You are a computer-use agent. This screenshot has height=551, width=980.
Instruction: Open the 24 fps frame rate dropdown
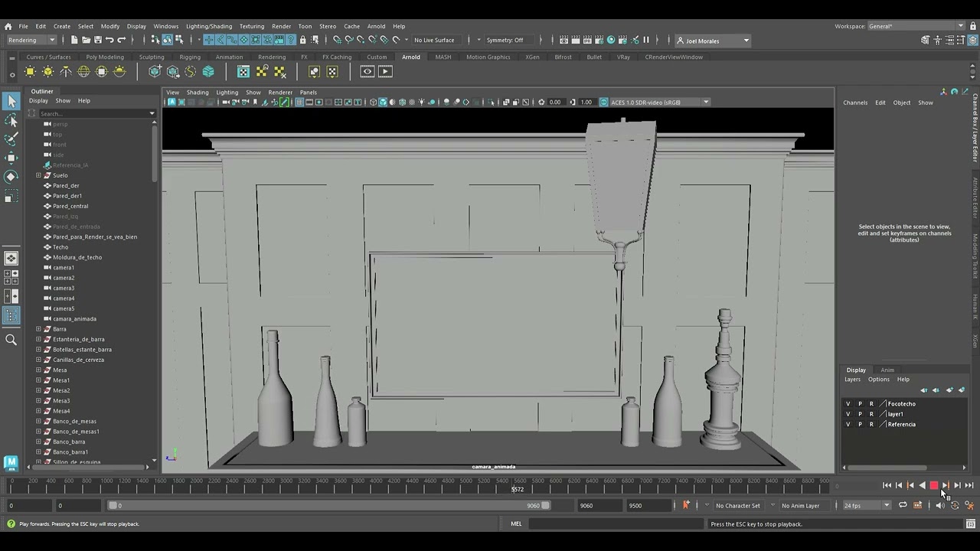point(867,506)
